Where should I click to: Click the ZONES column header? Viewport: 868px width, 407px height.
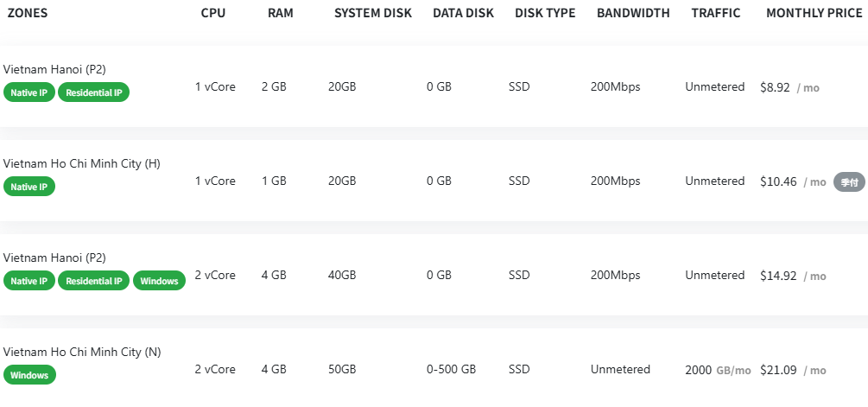28,14
